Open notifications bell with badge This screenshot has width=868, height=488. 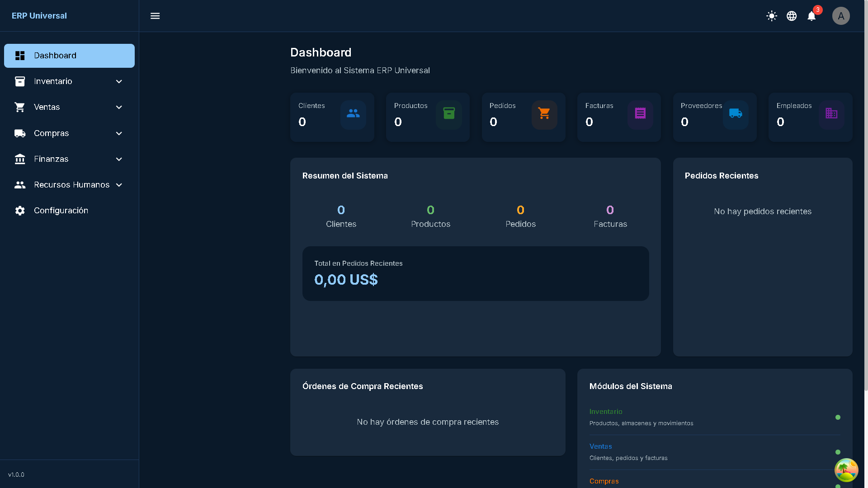[812, 16]
